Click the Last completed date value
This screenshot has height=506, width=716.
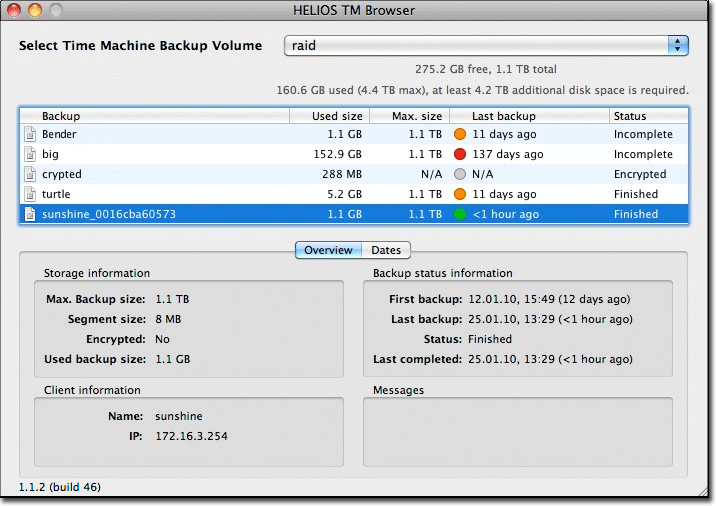pos(550,359)
